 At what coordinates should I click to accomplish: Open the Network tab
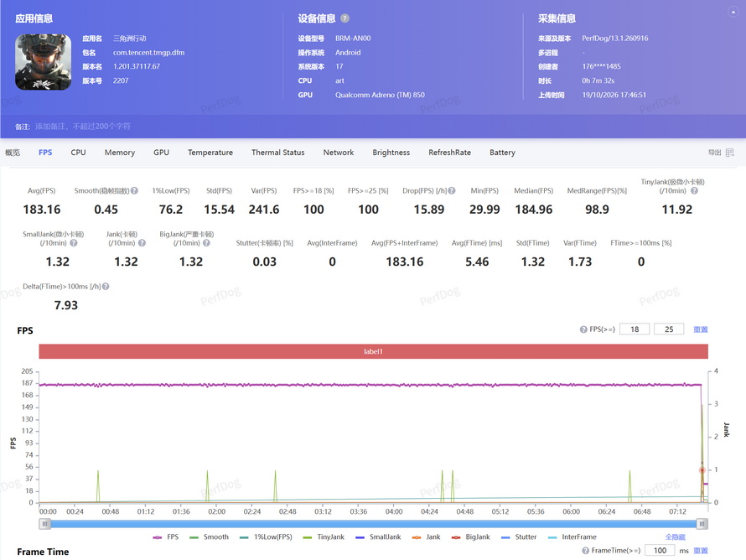(x=339, y=153)
